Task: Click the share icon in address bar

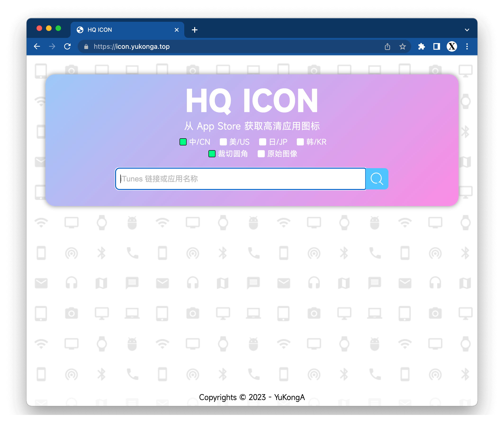Action: [387, 46]
